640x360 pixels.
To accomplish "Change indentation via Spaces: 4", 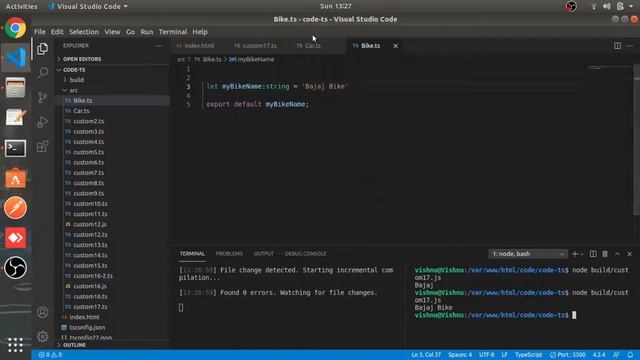I will click(460, 355).
